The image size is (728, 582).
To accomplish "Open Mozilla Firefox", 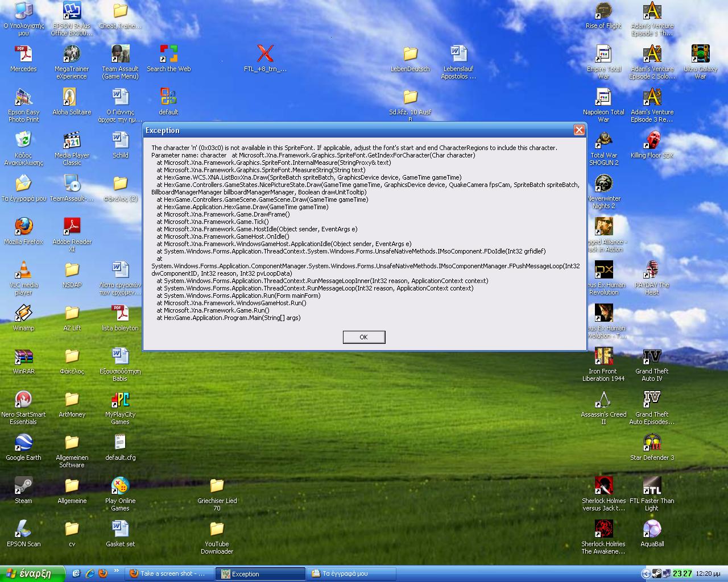I will [x=23, y=227].
